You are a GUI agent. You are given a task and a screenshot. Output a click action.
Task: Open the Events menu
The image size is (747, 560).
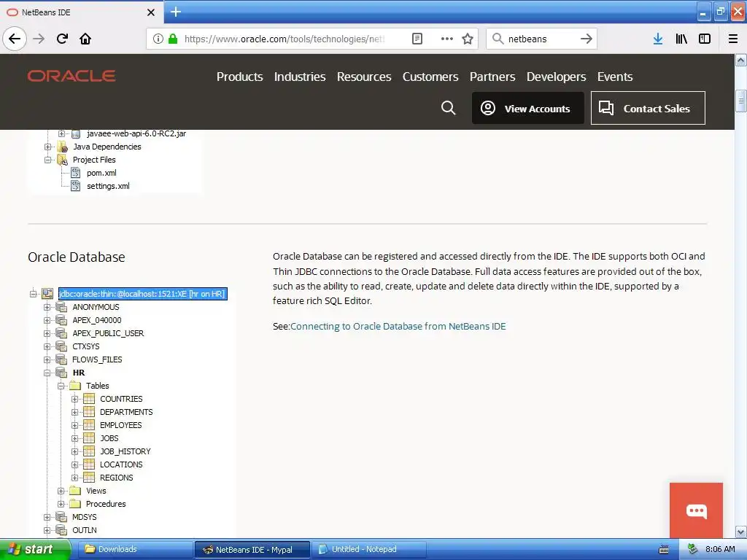click(x=614, y=77)
